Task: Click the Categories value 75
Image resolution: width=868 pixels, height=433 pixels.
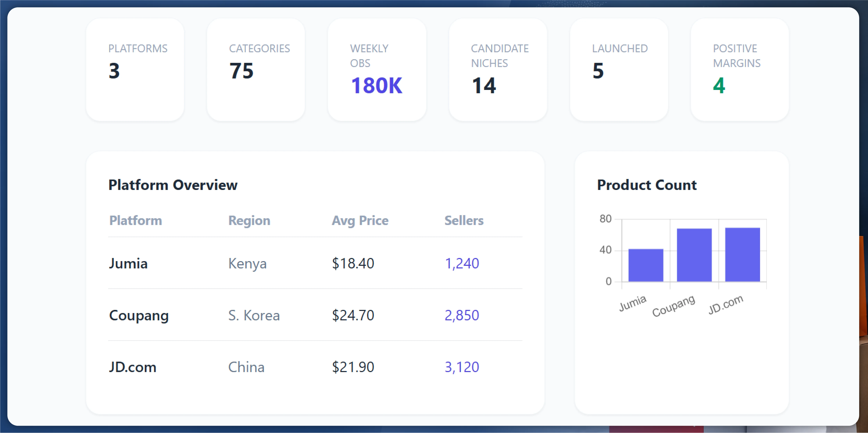Action: (x=241, y=71)
